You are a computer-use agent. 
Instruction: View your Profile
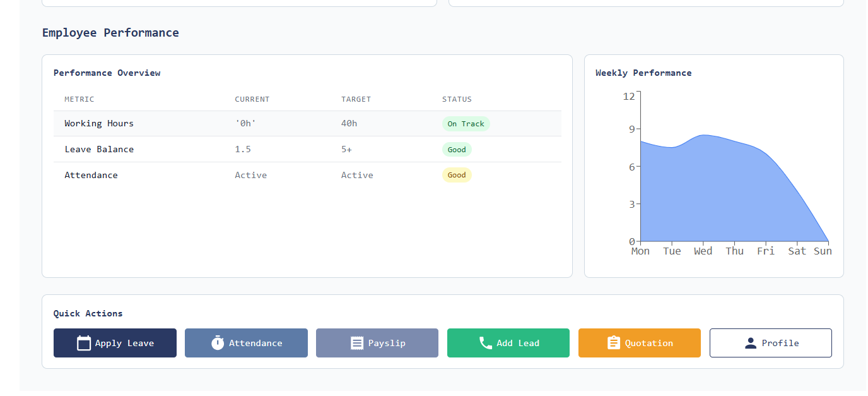[770, 342]
